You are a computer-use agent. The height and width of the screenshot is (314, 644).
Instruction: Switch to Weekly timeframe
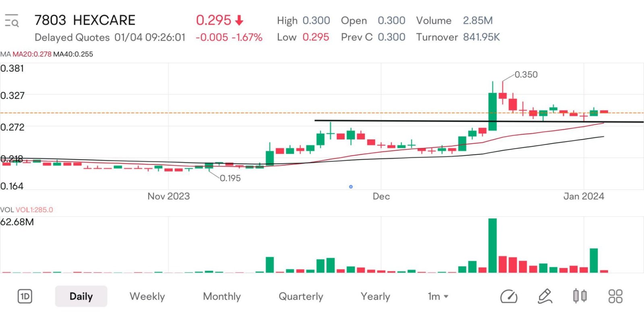[x=147, y=296]
